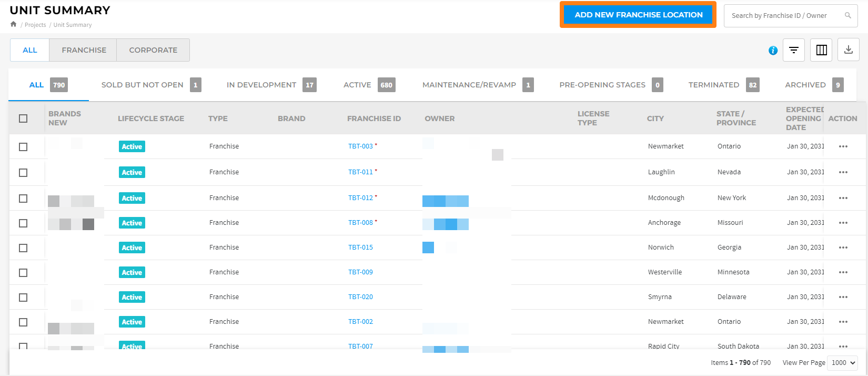
Task: Open actions menu for TBT-009 row
Action: coord(843,272)
